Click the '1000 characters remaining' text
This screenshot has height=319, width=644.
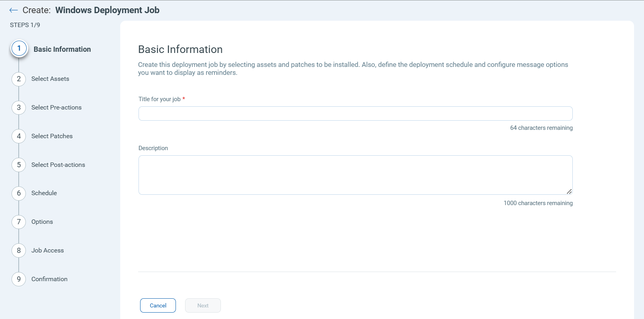point(538,203)
